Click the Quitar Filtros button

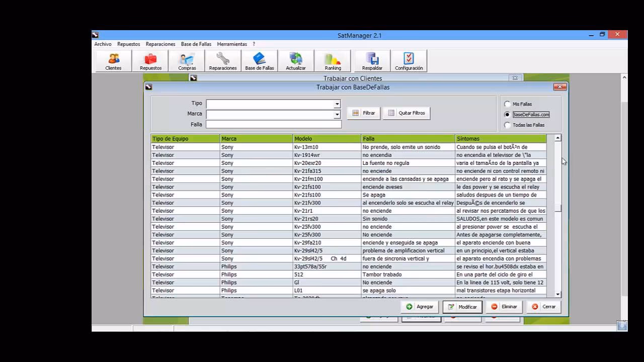[407, 113]
